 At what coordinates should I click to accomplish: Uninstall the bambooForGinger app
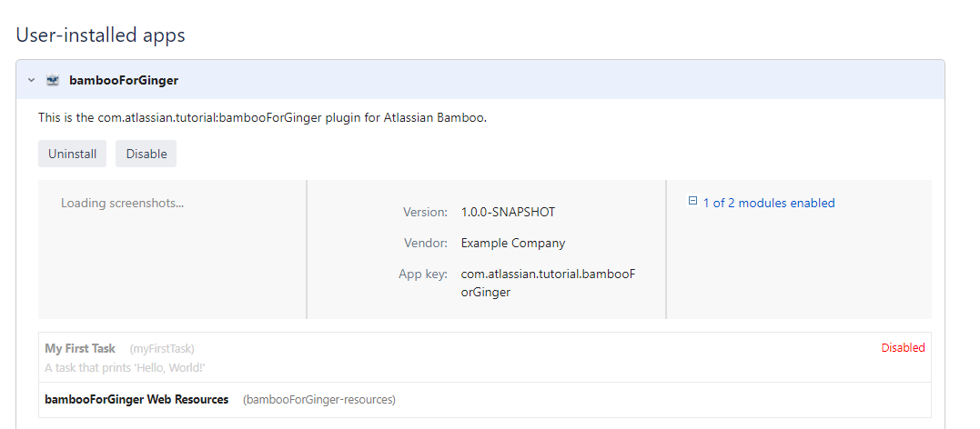tap(73, 154)
